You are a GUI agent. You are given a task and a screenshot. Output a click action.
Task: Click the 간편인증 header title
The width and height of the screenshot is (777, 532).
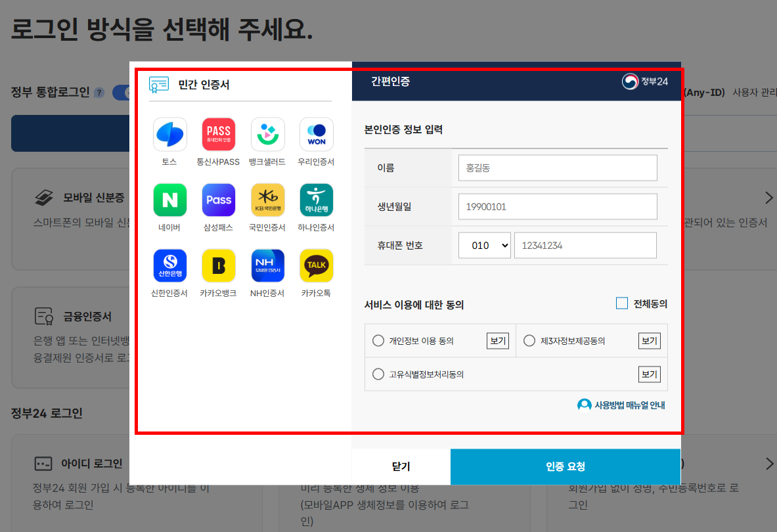tap(391, 81)
